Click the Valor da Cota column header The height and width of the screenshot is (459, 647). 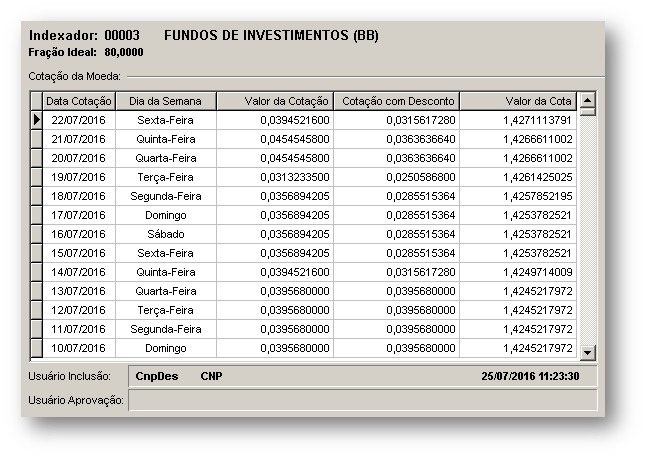[518, 101]
